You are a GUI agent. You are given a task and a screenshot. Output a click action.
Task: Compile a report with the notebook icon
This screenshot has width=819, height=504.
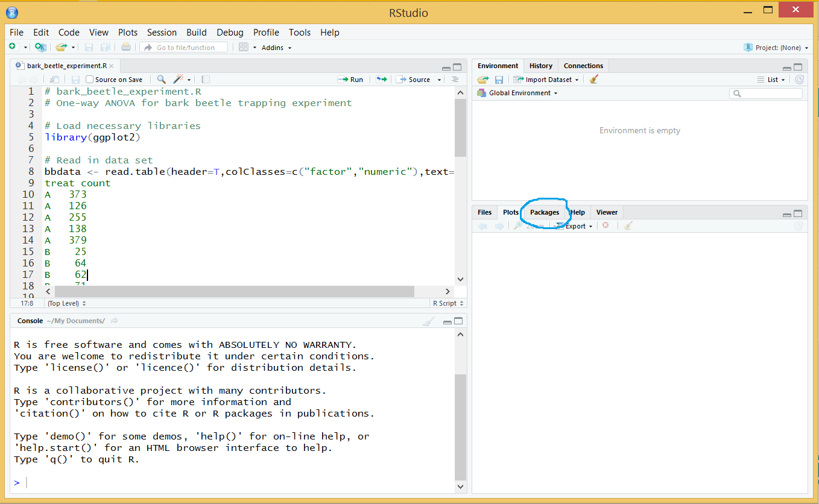pyautogui.click(x=206, y=80)
